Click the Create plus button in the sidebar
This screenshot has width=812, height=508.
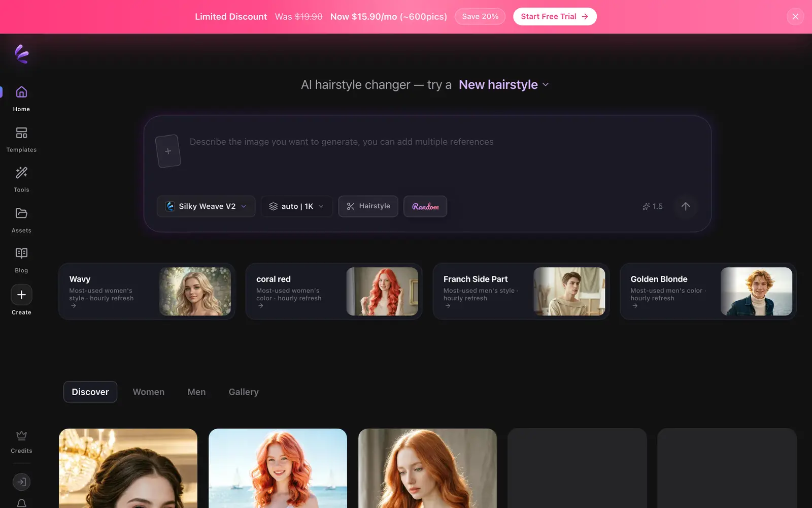(21, 295)
